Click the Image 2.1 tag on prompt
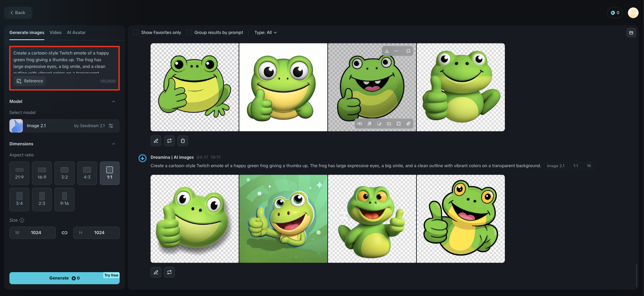644x296 pixels. pos(556,166)
